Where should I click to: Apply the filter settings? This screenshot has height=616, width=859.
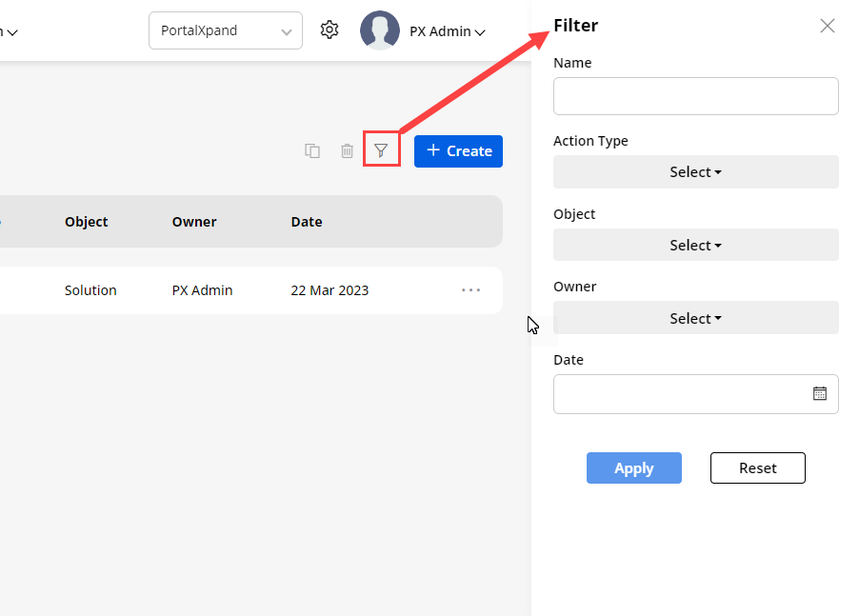click(633, 467)
